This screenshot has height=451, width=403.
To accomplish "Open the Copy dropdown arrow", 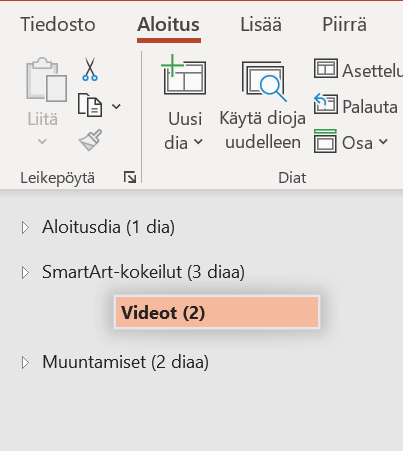I will 116,106.
